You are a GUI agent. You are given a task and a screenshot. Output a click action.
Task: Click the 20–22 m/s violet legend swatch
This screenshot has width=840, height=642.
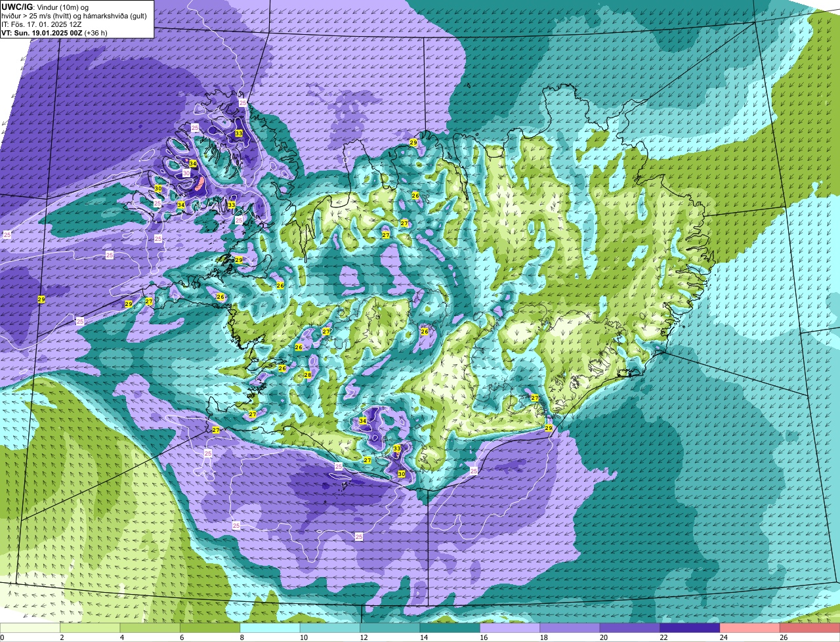tap(630, 628)
